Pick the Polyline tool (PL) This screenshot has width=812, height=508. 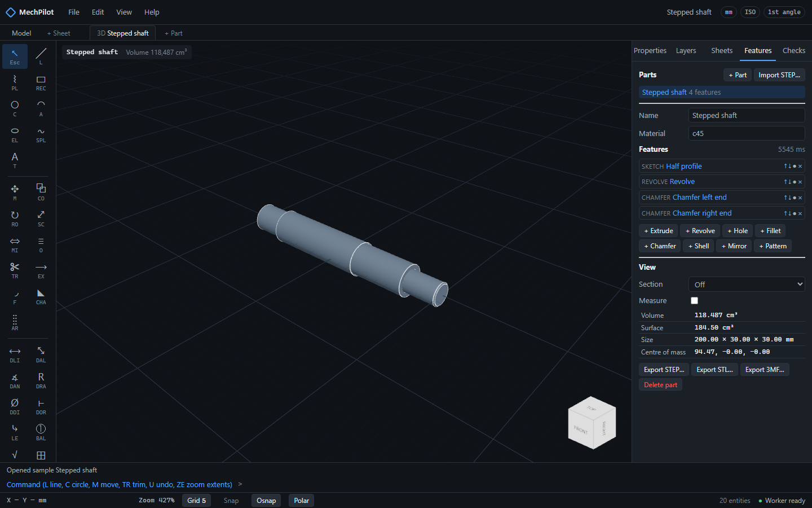pos(15,82)
